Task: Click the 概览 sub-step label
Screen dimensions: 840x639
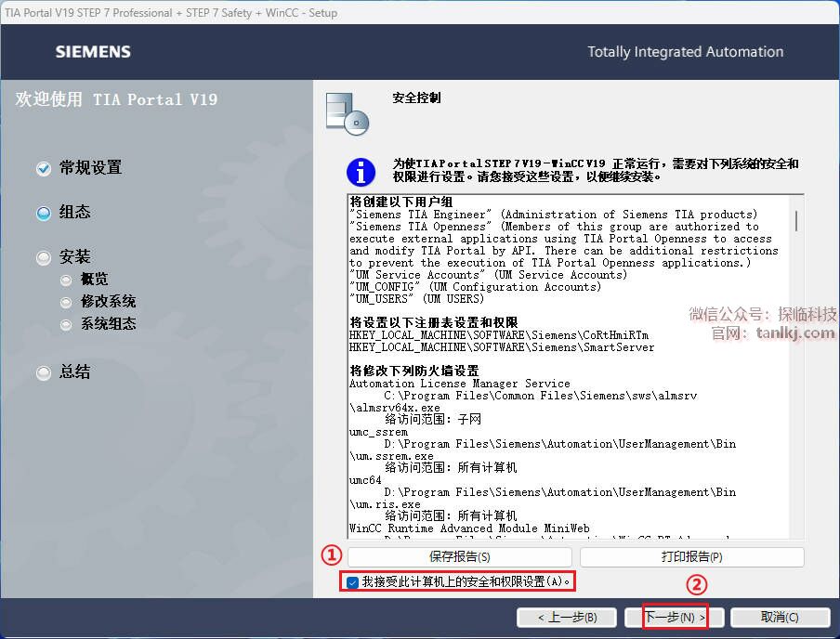Action: (94, 279)
